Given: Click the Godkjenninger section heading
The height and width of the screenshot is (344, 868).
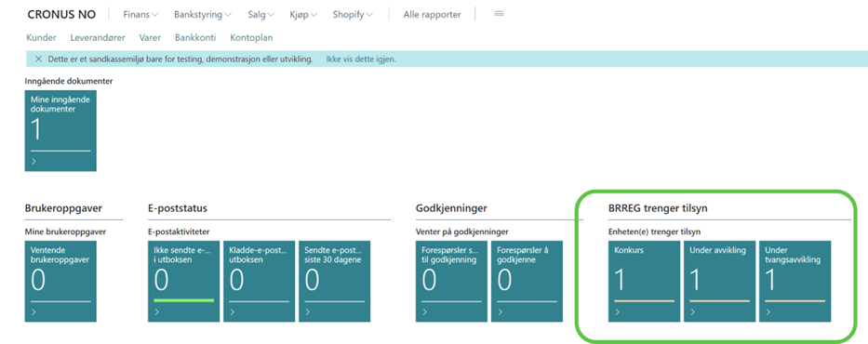Looking at the screenshot, I should (451, 208).
